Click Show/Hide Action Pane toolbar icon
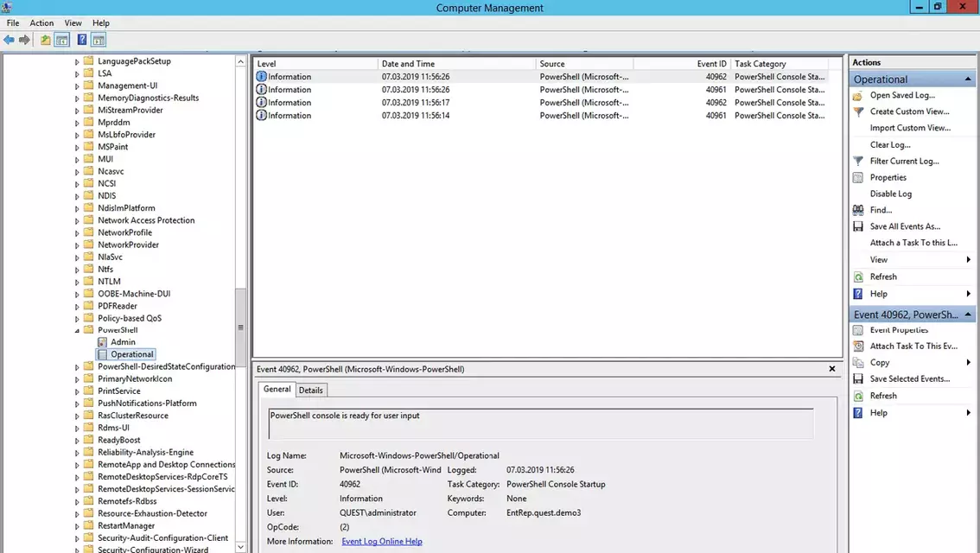Screen dimensions: 980x553 99,40
